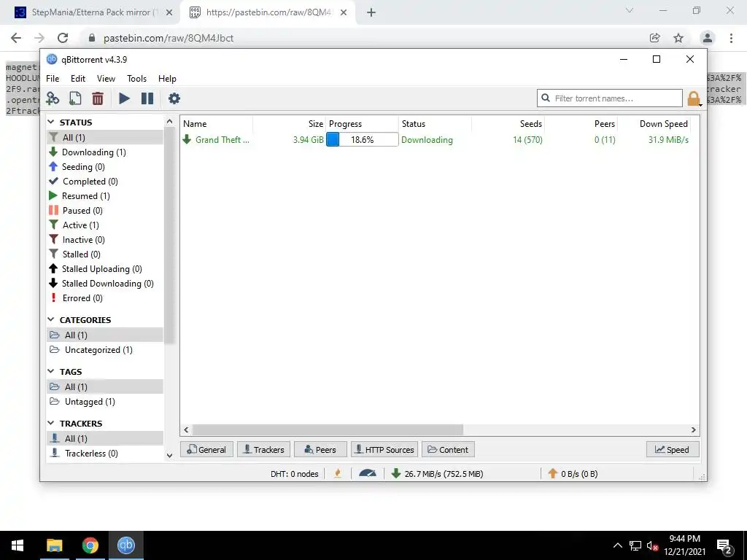Select Errored (0) status filter
747x560 pixels.
point(105,298)
